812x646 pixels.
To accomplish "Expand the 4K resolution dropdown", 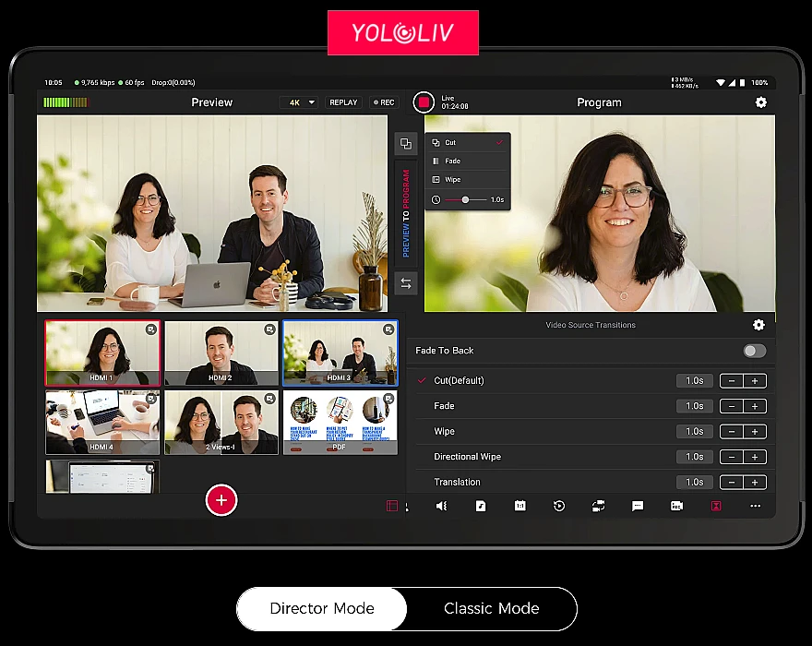I will 299,102.
